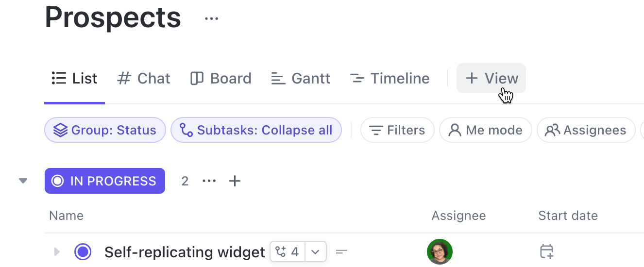Image resolution: width=644 pixels, height=267 pixels.
Task: Enable Me mode
Action: (x=485, y=130)
